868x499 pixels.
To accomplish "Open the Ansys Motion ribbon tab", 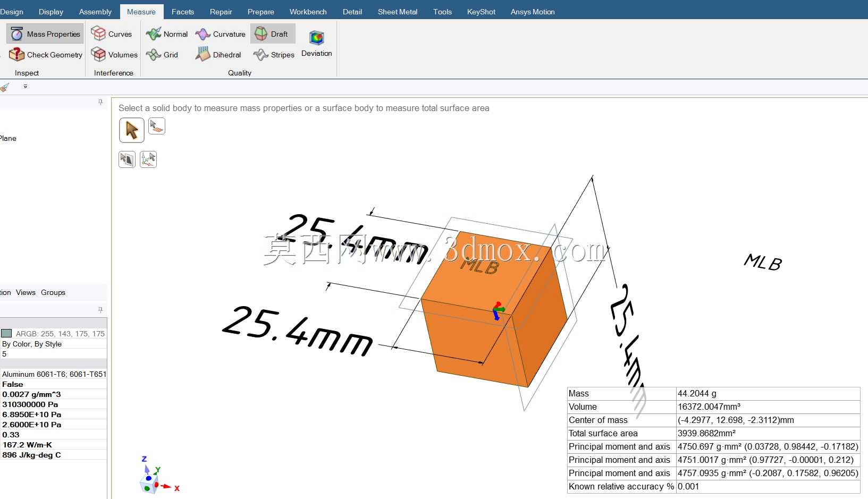I will point(533,12).
